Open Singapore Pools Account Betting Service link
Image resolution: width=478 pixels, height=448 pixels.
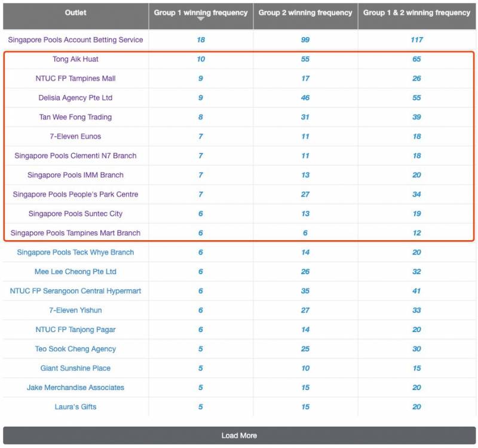click(76, 40)
